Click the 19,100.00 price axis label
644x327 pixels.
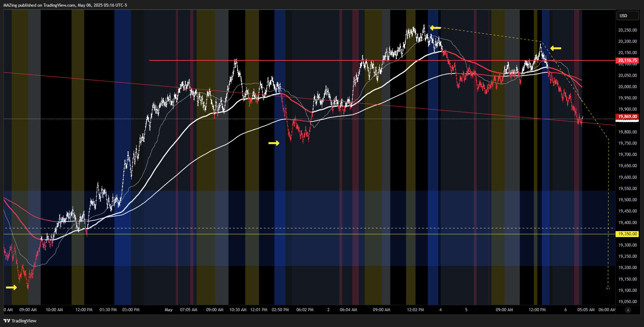coord(628,290)
